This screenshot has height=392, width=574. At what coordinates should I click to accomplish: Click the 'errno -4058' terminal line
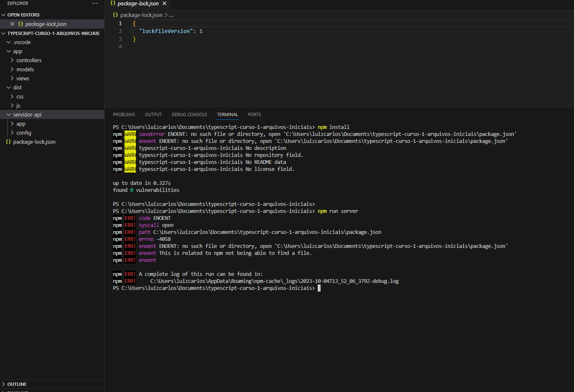(x=142, y=239)
